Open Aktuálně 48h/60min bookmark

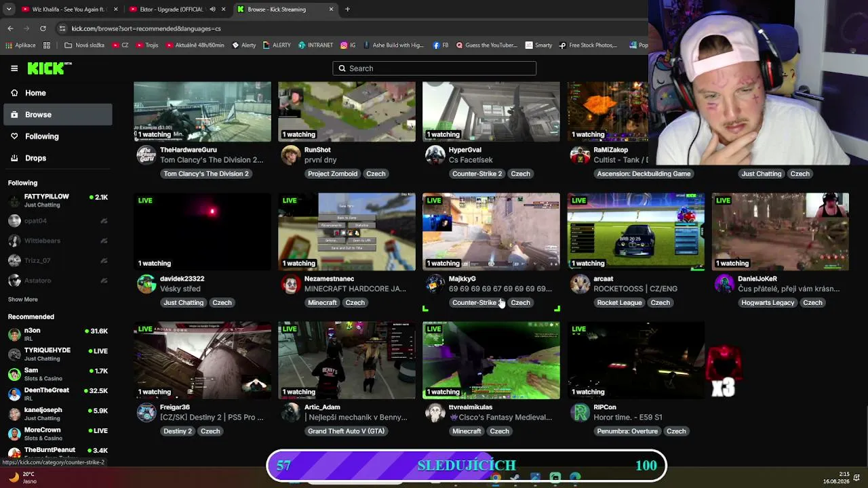coord(195,45)
